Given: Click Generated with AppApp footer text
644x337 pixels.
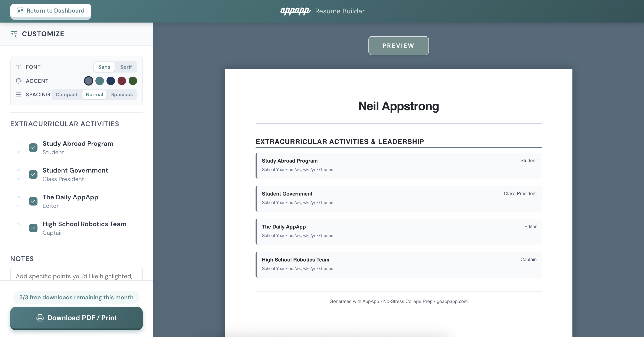Looking at the screenshot, I should (x=398, y=301).
